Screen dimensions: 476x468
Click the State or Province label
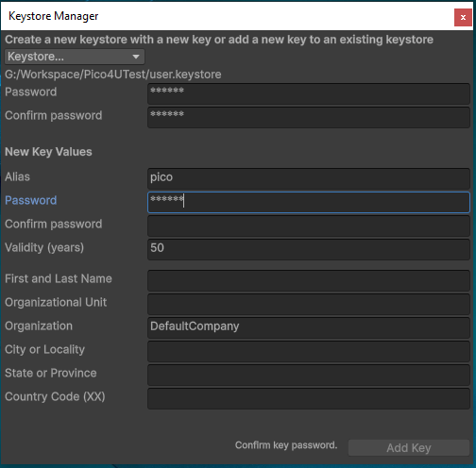tap(51, 373)
